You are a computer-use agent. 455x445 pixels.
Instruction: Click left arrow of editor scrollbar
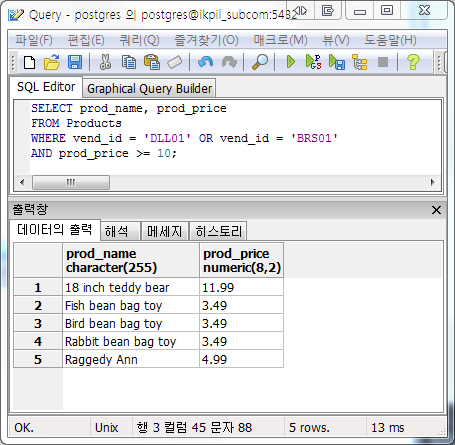click(x=22, y=182)
